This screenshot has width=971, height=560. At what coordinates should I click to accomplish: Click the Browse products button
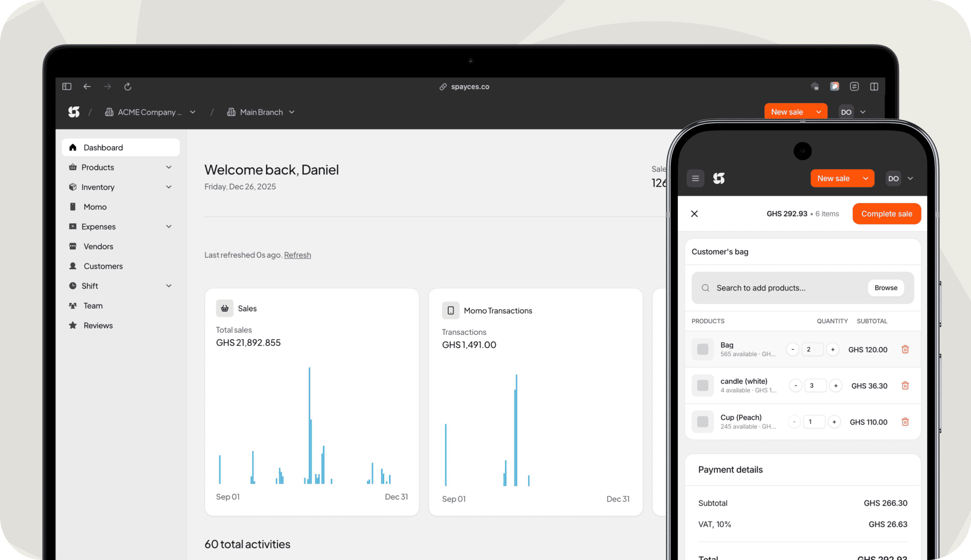point(886,288)
